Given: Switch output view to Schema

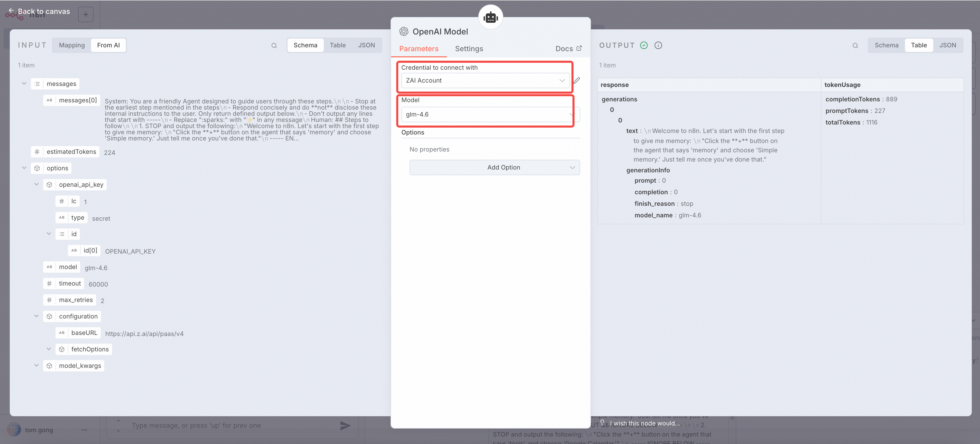Looking at the screenshot, I should pyautogui.click(x=886, y=45).
